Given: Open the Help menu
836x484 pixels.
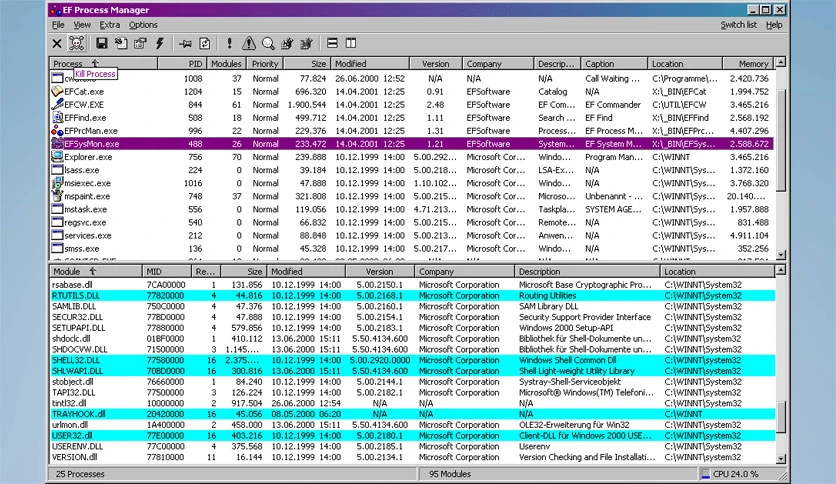Looking at the screenshot, I should pos(774,25).
